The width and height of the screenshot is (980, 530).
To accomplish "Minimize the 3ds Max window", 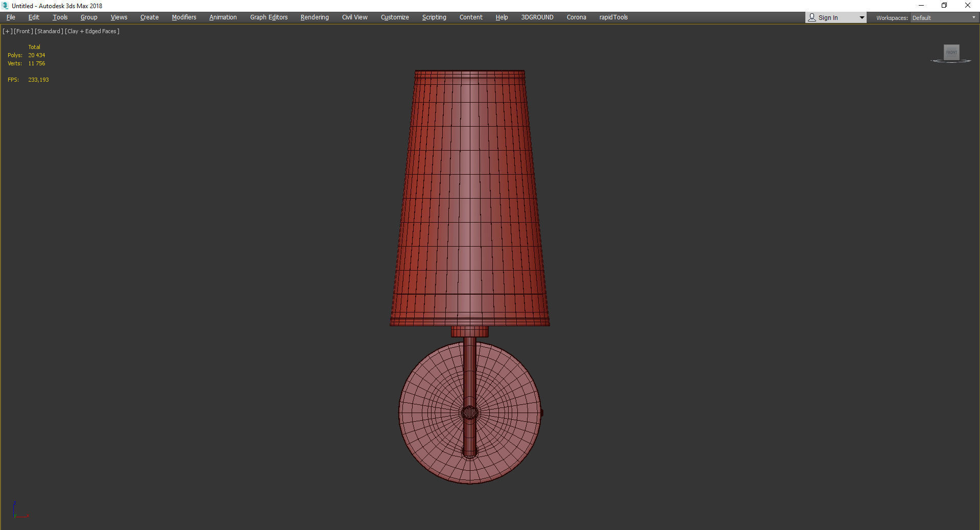I will pos(921,6).
